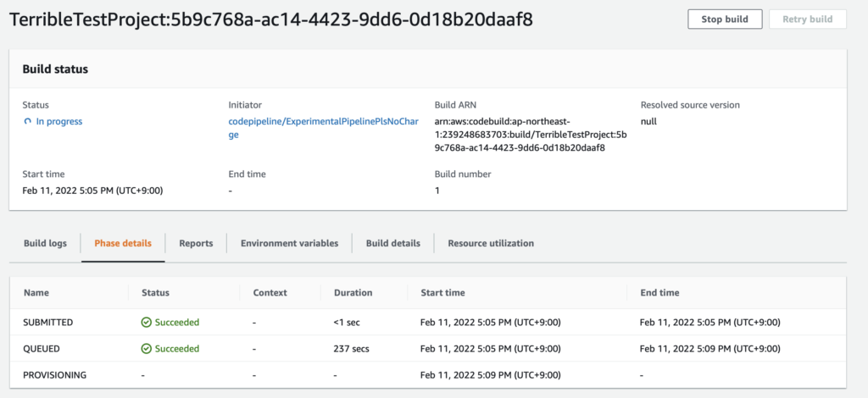Click the Duration column header
The height and width of the screenshot is (398, 868).
[353, 292]
